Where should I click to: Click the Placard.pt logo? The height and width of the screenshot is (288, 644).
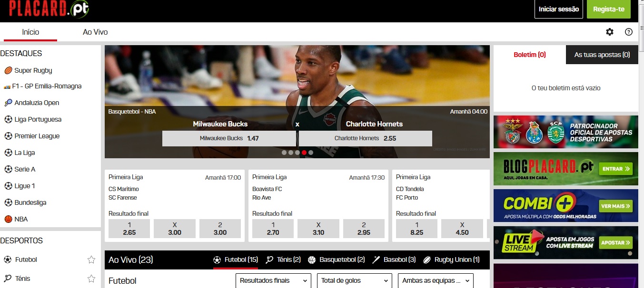(49, 9)
